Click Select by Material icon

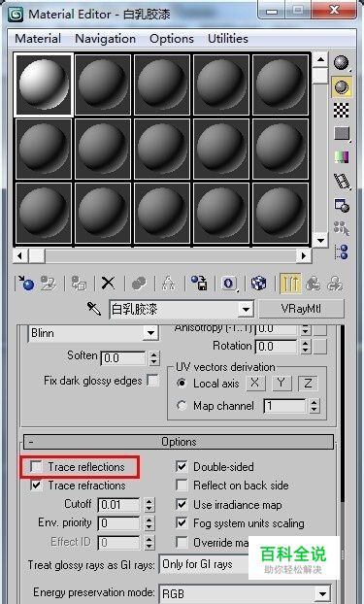tap(342, 228)
